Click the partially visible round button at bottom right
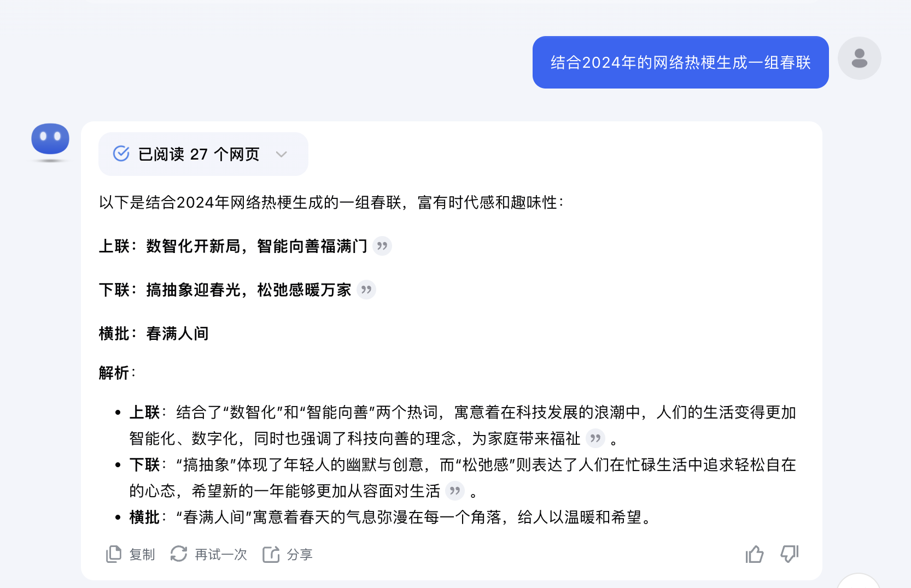 click(x=858, y=581)
